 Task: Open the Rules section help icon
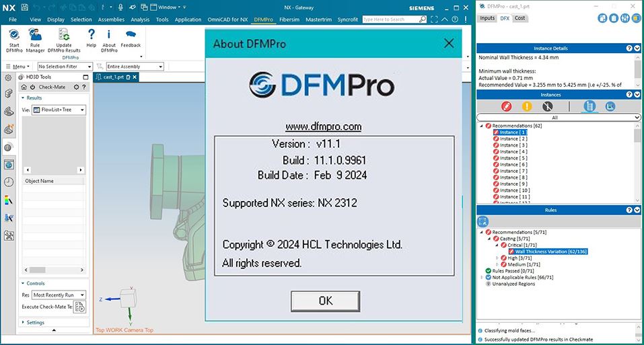(x=629, y=210)
